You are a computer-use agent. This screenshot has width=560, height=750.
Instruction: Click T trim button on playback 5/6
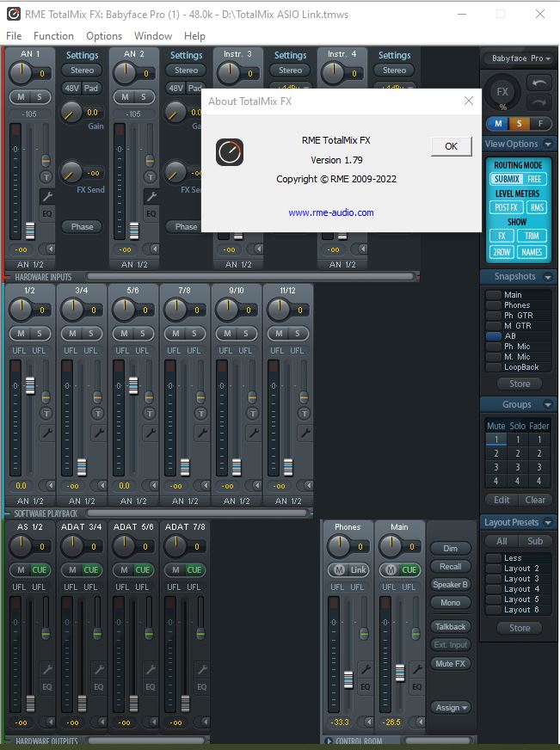[x=150, y=413]
